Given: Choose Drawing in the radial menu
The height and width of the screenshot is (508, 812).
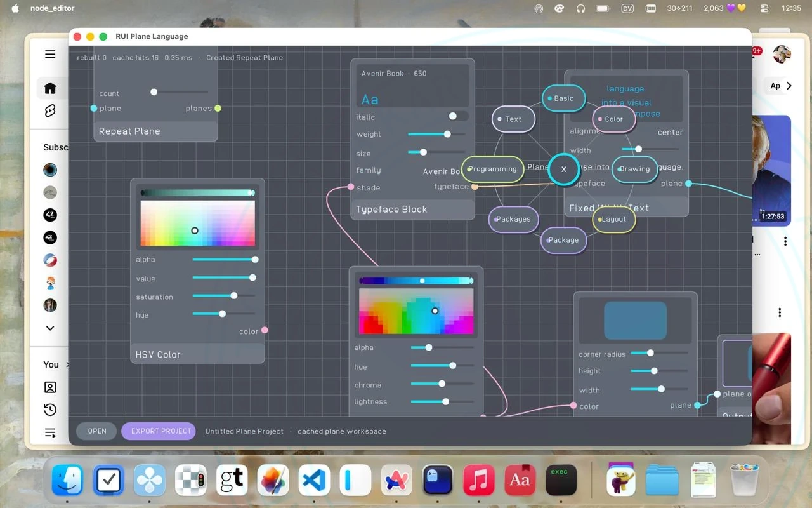Looking at the screenshot, I should pyautogui.click(x=634, y=169).
